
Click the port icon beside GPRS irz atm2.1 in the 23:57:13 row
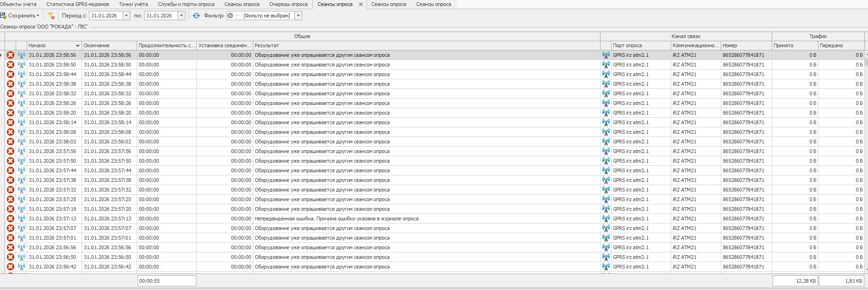606,219
